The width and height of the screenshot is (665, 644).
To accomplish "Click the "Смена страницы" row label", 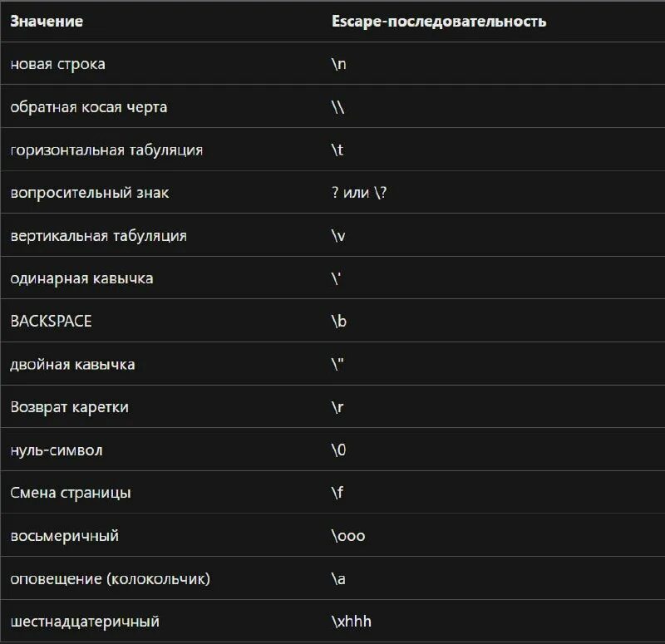I will [x=71, y=493].
